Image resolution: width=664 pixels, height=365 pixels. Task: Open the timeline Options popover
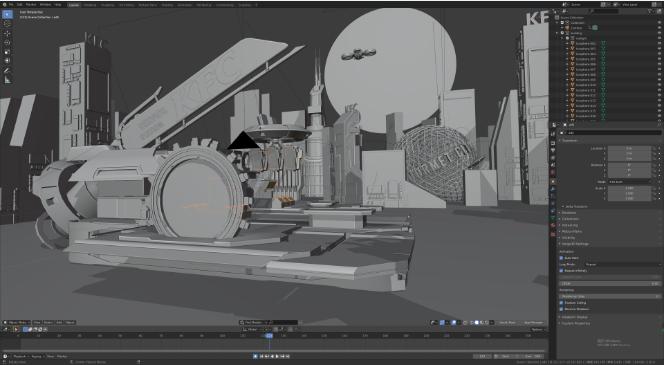537,329
